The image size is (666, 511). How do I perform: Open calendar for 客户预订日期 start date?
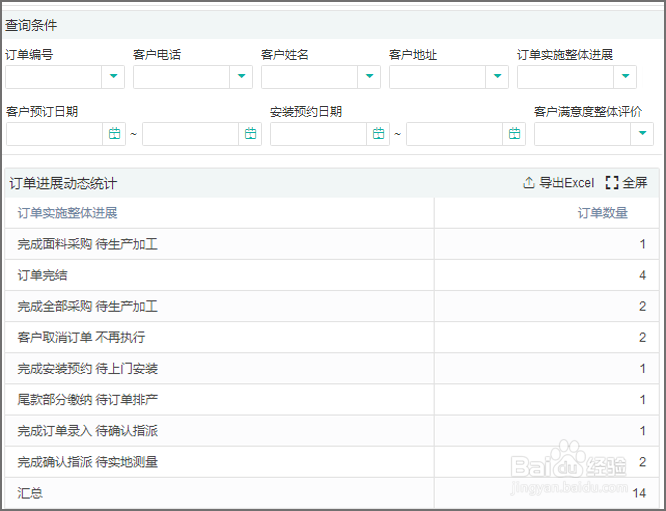pyautogui.click(x=114, y=134)
